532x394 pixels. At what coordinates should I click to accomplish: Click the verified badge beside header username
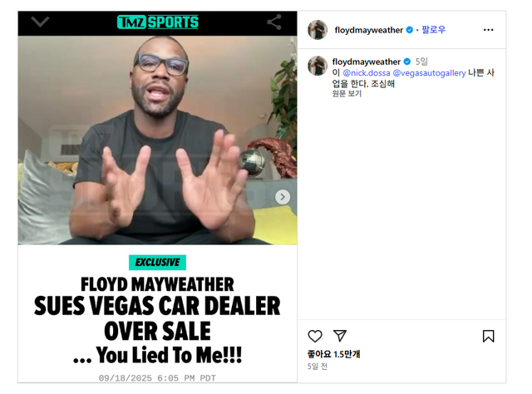410,30
